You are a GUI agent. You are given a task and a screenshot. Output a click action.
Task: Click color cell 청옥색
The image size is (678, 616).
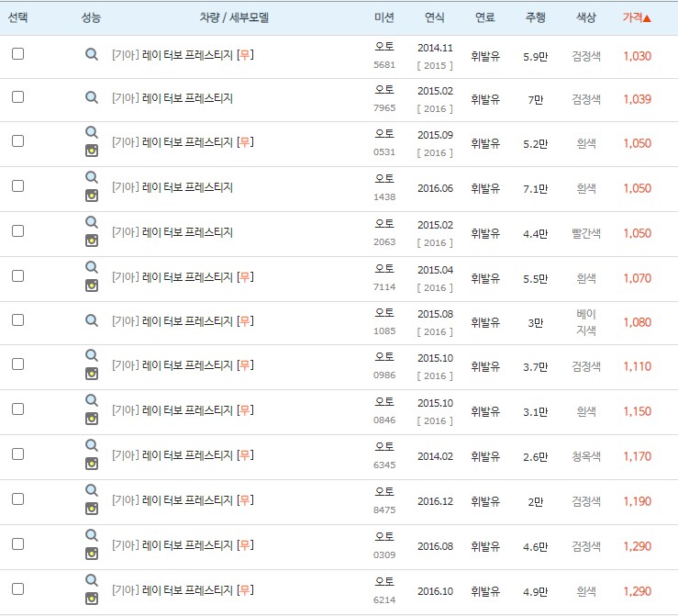point(586,457)
